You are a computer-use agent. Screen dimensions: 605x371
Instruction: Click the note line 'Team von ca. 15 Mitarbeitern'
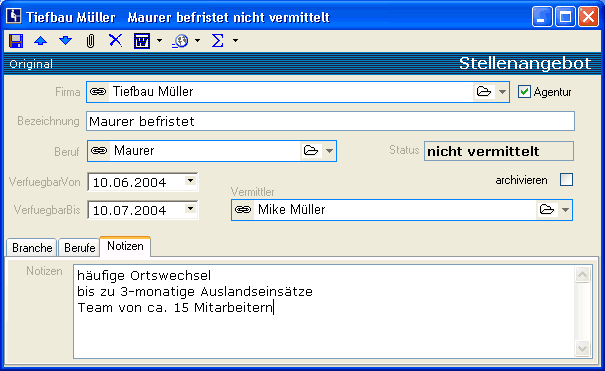(175, 308)
